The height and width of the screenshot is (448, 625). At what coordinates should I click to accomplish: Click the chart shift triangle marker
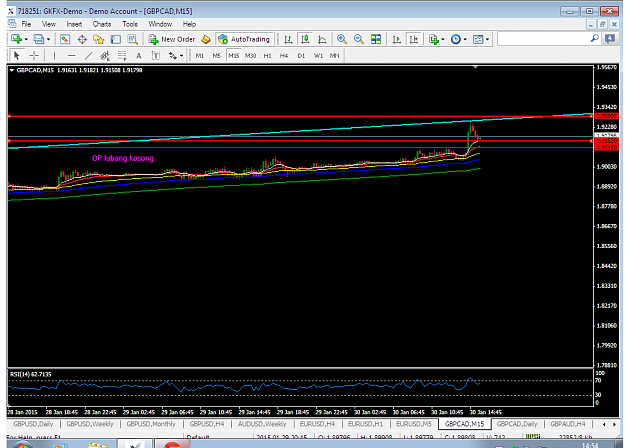[475, 67]
